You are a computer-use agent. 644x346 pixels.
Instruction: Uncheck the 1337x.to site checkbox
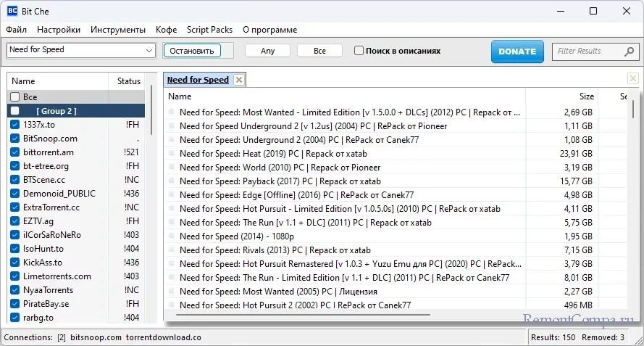click(x=14, y=125)
